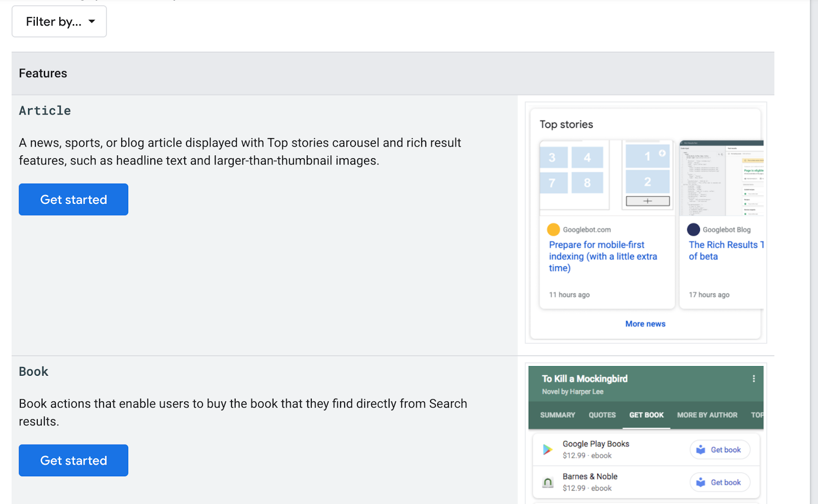Click the Features table header
The width and height of the screenshot is (818, 504).
393,74
